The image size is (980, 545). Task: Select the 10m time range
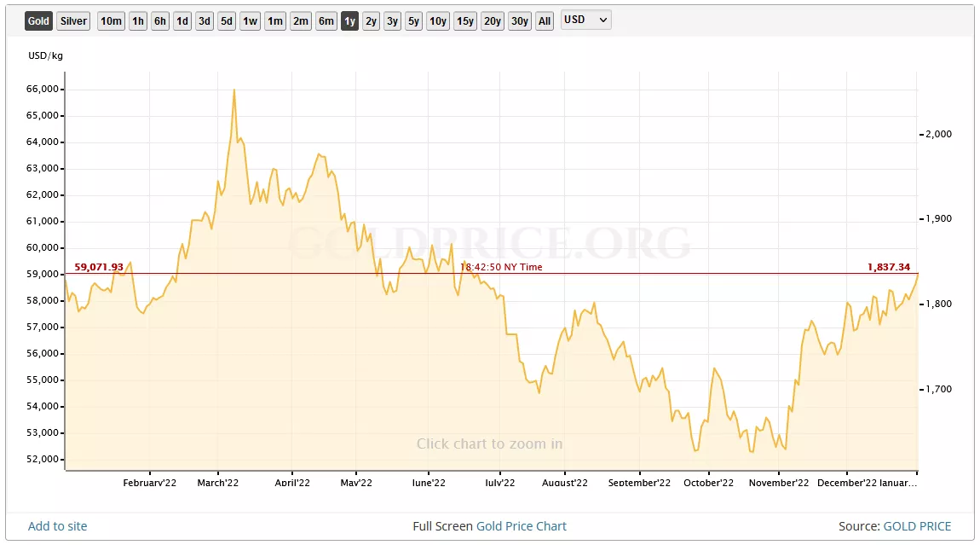coord(111,21)
